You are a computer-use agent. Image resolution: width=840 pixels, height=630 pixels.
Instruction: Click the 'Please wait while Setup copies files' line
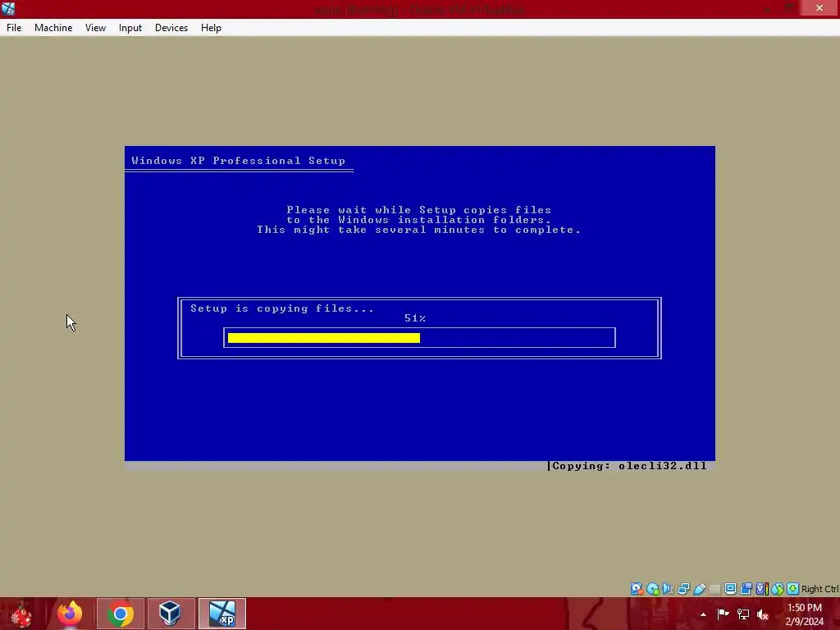[418, 210]
